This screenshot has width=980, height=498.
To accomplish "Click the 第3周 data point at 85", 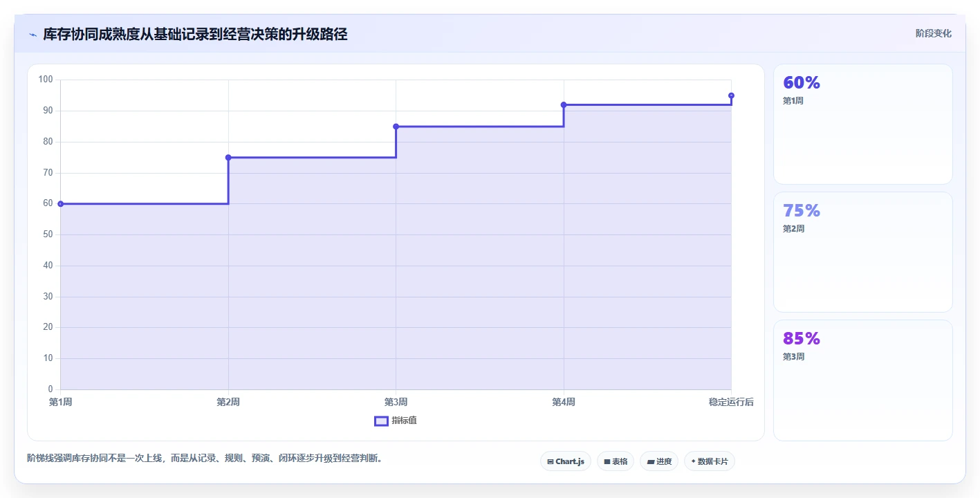I will pos(396,127).
